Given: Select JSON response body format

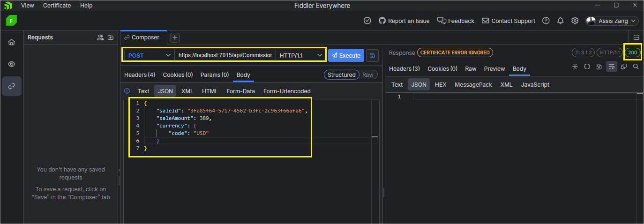Looking at the screenshot, I should pos(419,84).
